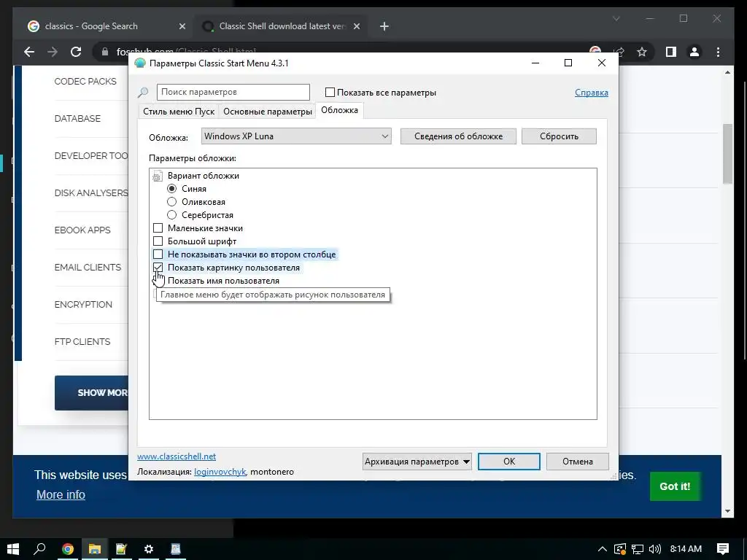The image size is (747, 560).
Task: Open Chrome side panel icon
Action: [x=671, y=52]
